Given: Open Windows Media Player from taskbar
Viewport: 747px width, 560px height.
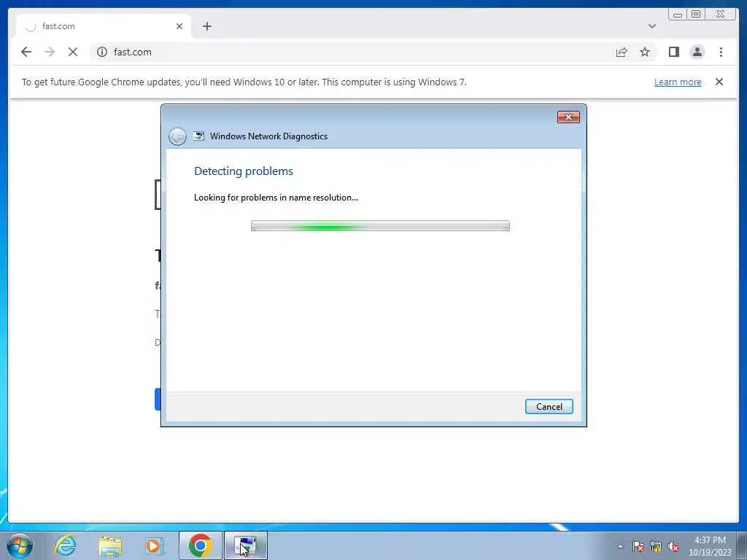Looking at the screenshot, I should 154,545.
